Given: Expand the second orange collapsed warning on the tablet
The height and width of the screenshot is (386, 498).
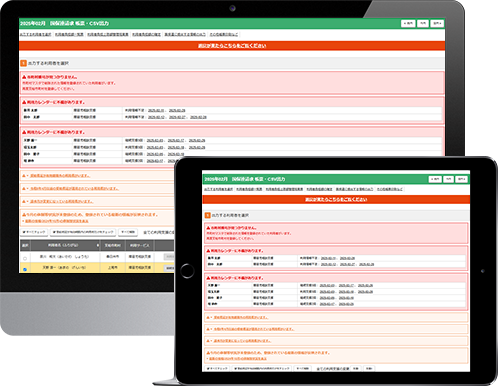Looking at the screenshot, I should pos(254,329).
